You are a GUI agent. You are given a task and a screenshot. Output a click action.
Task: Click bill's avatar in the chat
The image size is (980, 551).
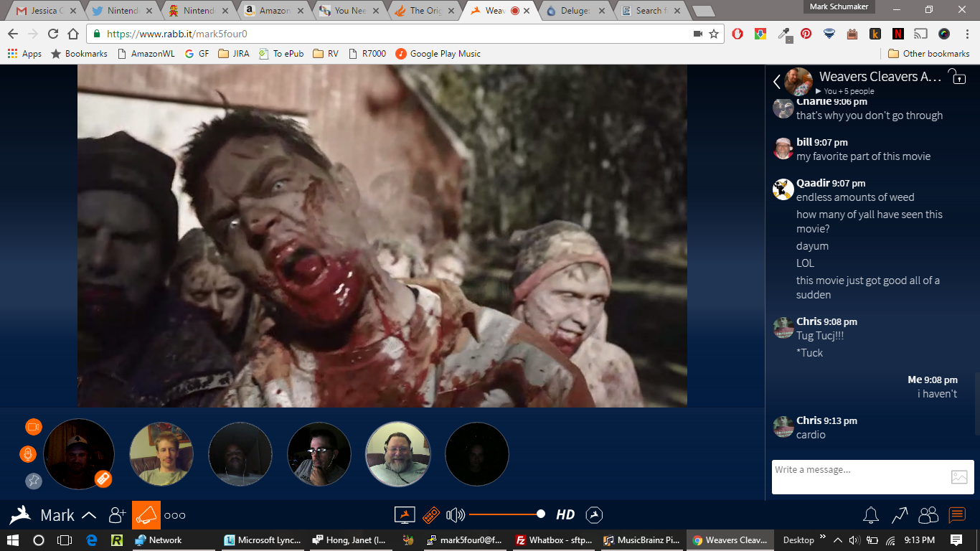click(783, 149)
